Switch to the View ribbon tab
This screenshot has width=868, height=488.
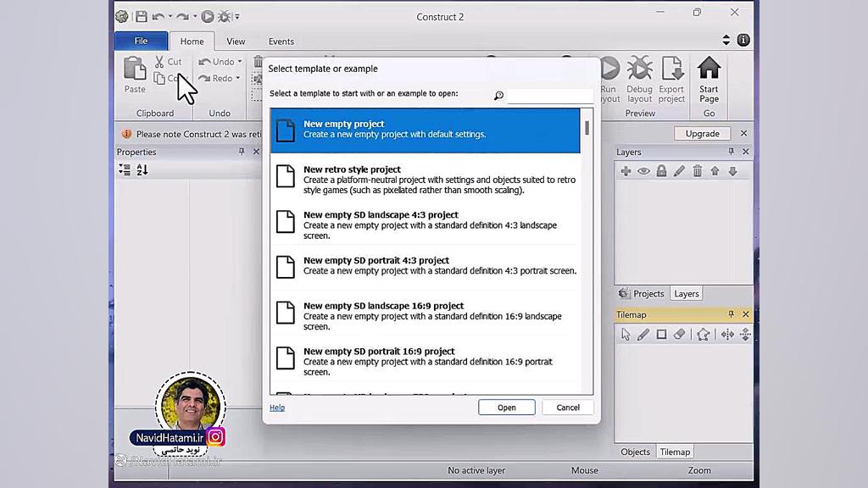click(236, 42)
